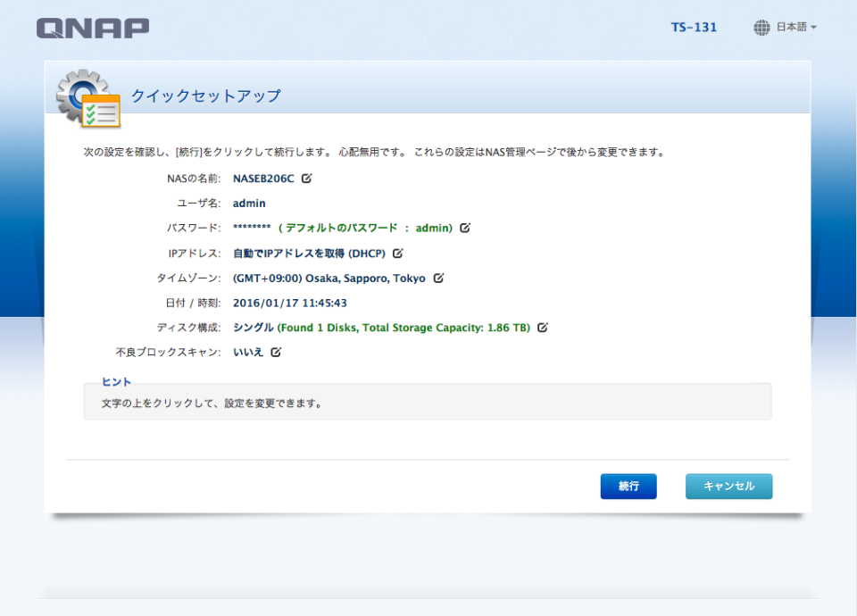This screenshot has width=857, height=616.
Task: Click the date and time value 2016/01/17
Action: pos(267,303)
